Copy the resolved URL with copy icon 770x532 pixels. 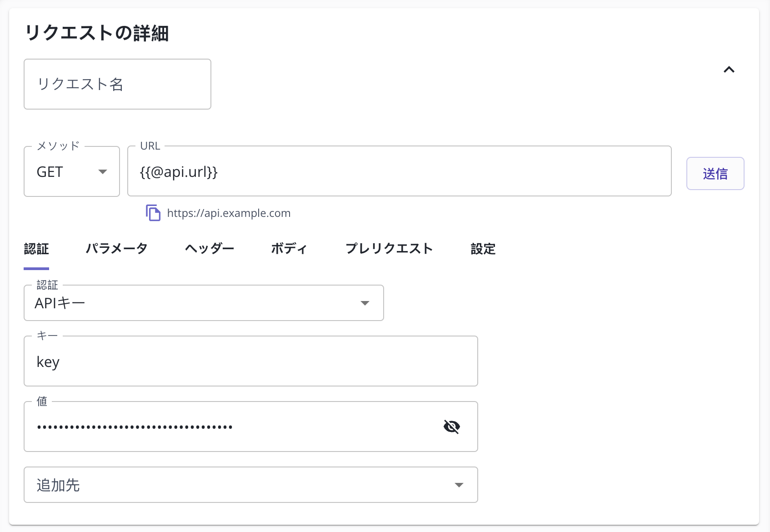[x=153, y=213]
